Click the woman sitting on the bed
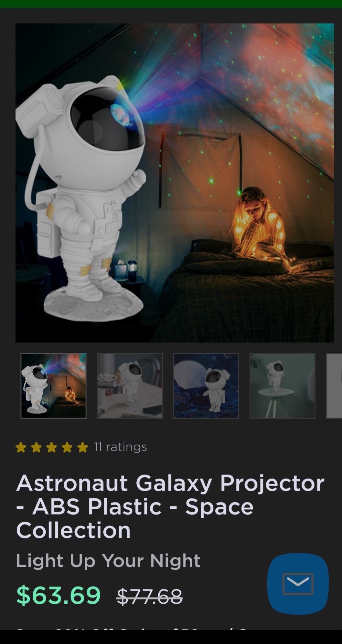The width and height of the screenshot is (342, 644). (259, 226)
